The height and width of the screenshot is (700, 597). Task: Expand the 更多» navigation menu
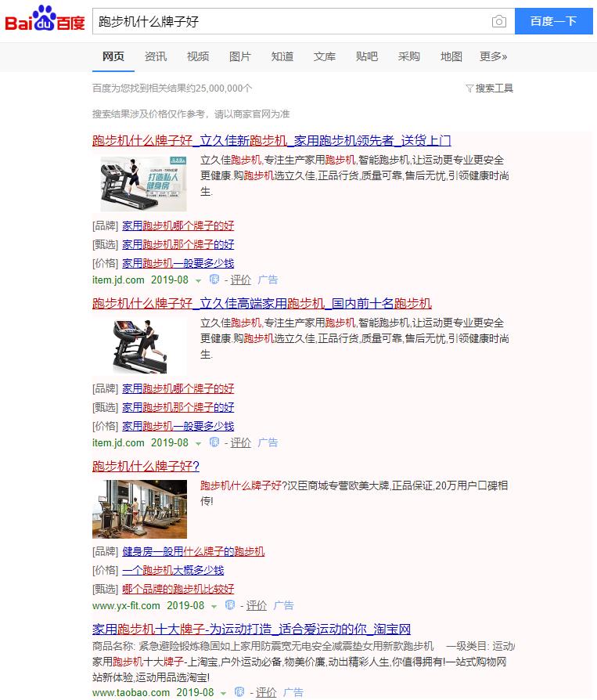click(x=493, y=56)
